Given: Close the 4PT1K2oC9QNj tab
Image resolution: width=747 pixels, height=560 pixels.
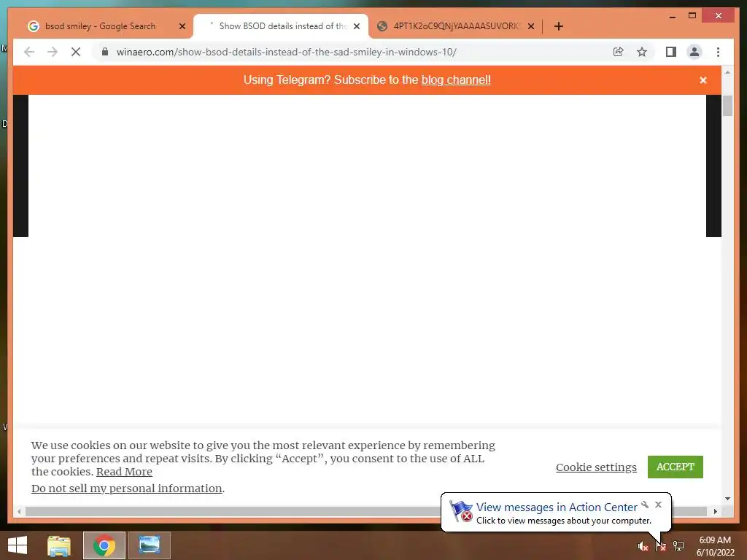Looking at the screenshot, I should (x=531, y=26).
